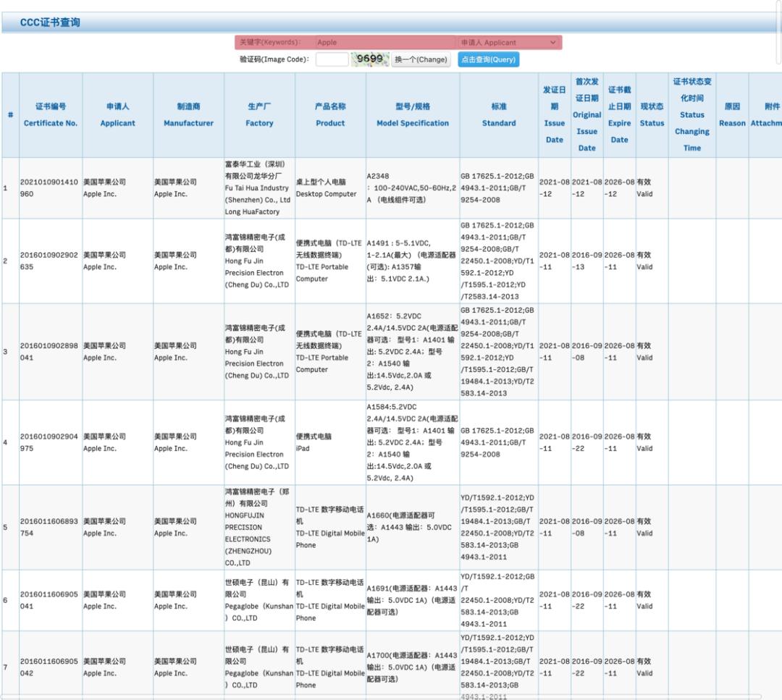782x700 pixels.
Task: Select certificate number 2016011606893754
Action: point(49,527)
